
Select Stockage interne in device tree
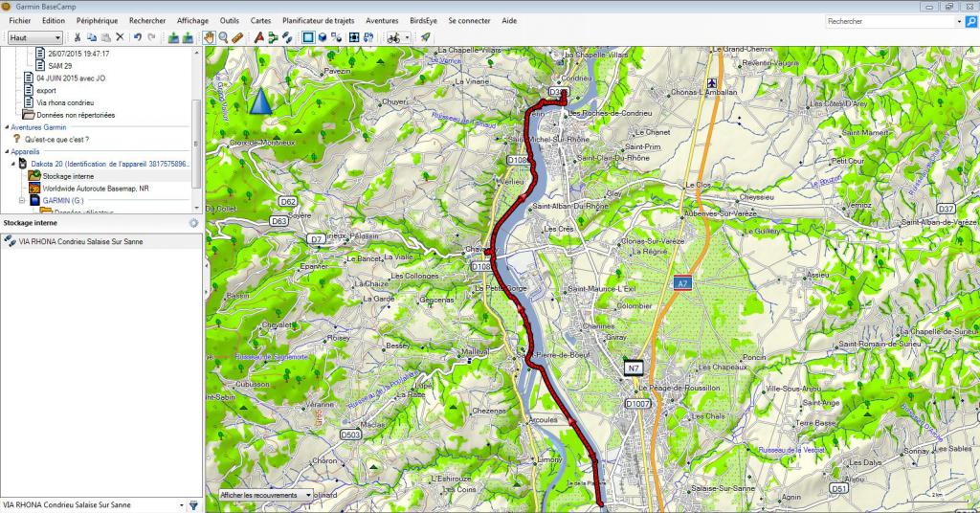pyautogui.click(x=68, y=176)
